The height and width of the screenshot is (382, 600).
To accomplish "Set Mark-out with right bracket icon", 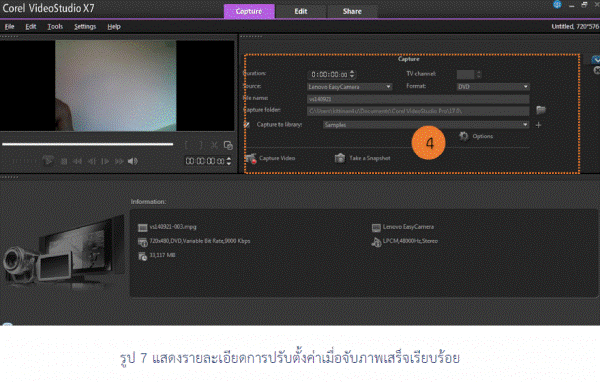I will coord(200,145).
